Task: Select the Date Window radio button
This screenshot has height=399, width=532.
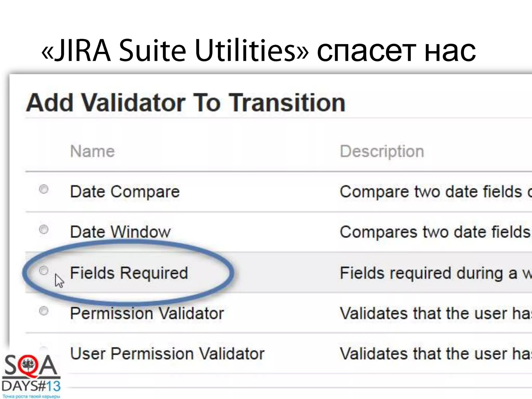Action: coord(44,229)
